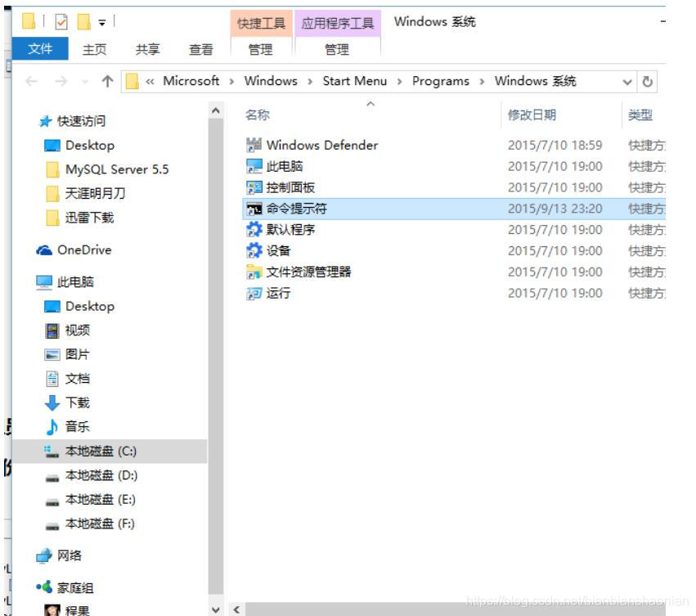Go forward with the forward arrow
This screenshot has height=616, width=696.
[61, 81]
